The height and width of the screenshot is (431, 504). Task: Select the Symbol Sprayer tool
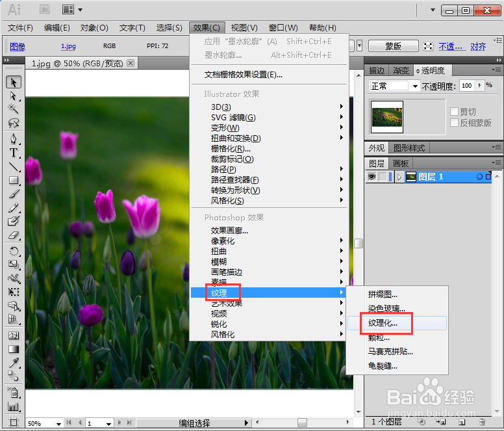pyautogui.click(x=14, y=393)
